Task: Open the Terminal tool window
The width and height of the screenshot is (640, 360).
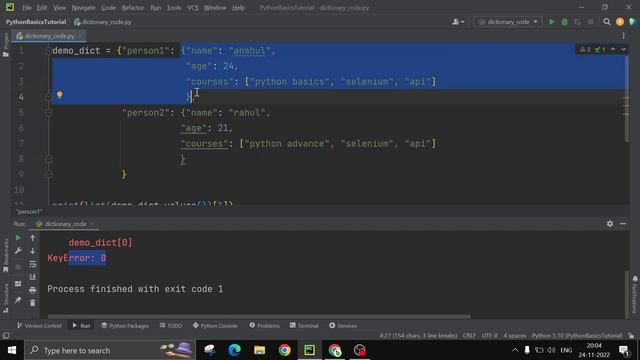Action: tap(304, 325)
